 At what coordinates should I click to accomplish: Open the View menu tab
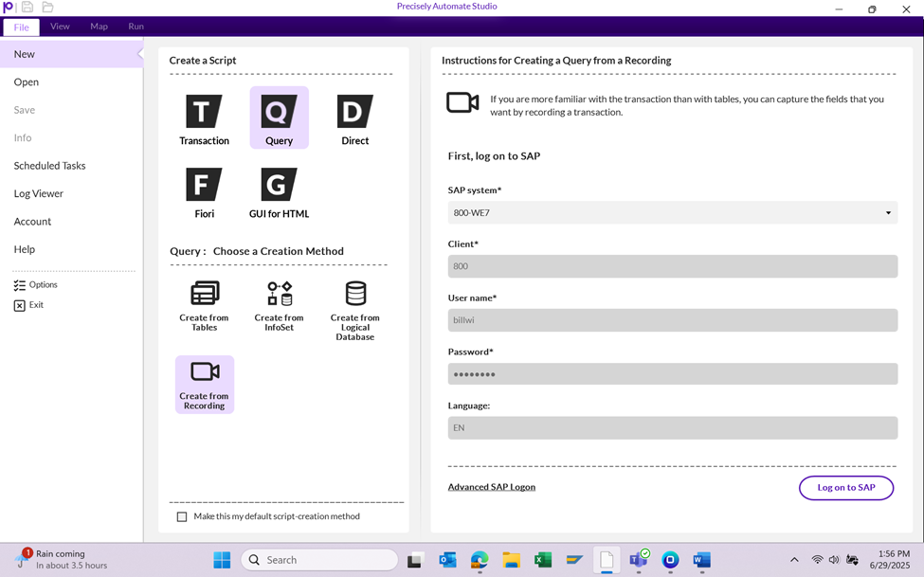pos(60,27)
